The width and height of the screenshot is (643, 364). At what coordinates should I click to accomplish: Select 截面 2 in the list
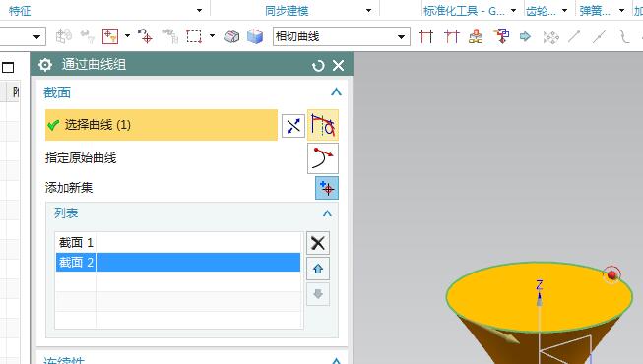click(178, 262)
